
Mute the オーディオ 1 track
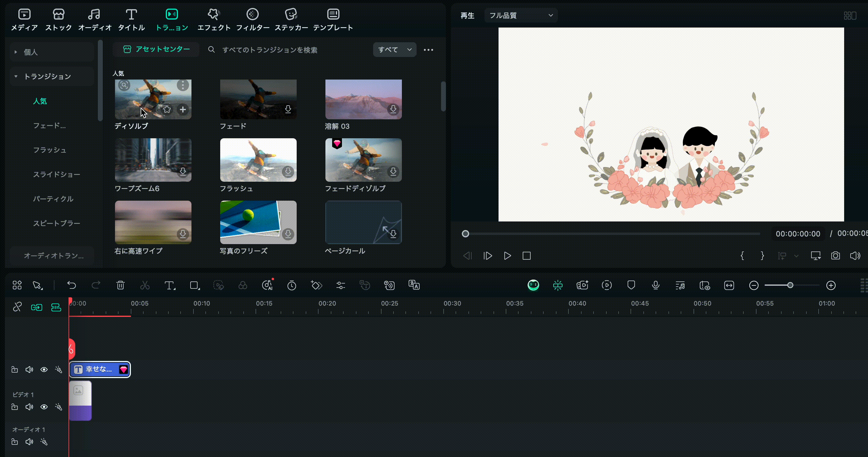click(29, 442)
